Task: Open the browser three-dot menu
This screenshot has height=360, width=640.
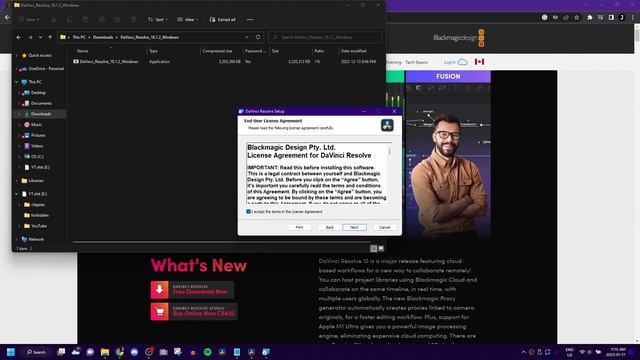Action: point(633,18)
